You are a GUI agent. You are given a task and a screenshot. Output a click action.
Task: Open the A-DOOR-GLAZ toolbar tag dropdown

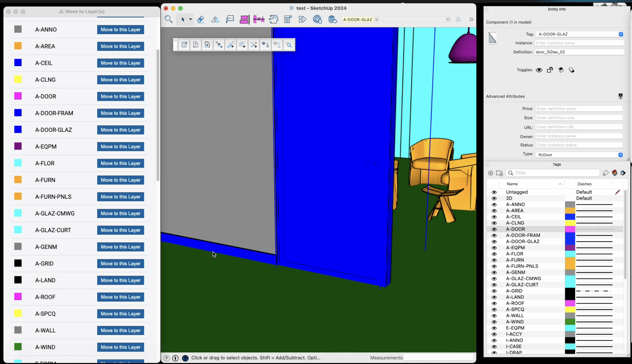point(376,20)
